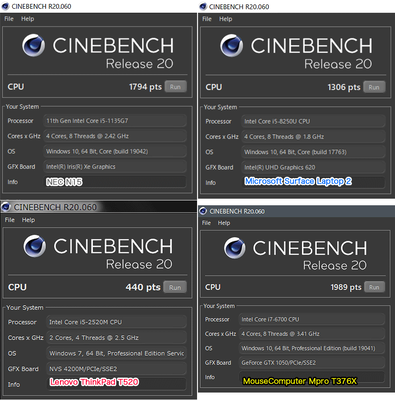Click OS value with build 19042
The height and width of the screenshot is (400, 395).
tap(115, 151)
